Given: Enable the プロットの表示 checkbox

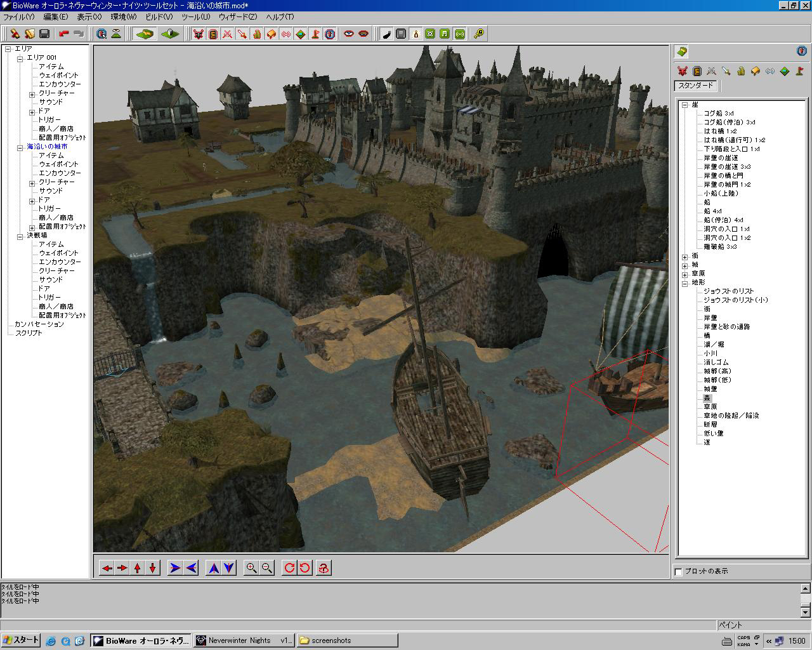Looking at the screenshot, I should point(678,571).
